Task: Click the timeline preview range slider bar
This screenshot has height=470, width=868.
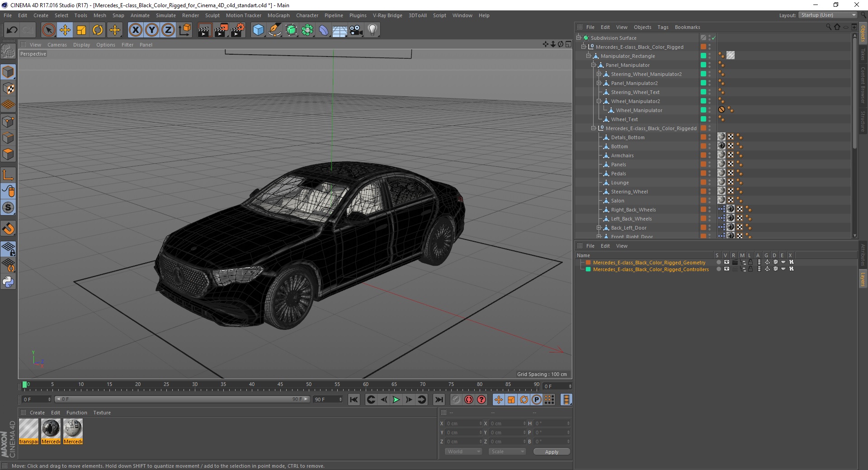Action: (182, 399)
